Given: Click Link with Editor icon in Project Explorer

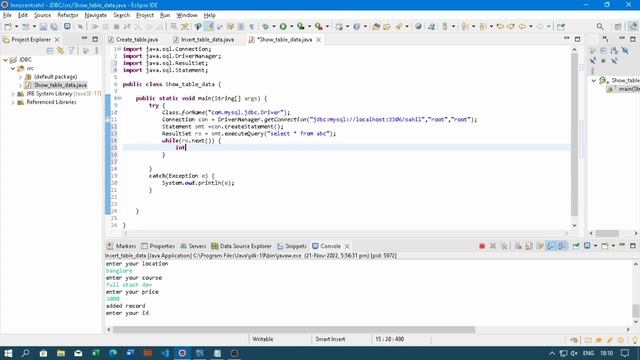Looking at the screenshot, I should click(60, 51).
